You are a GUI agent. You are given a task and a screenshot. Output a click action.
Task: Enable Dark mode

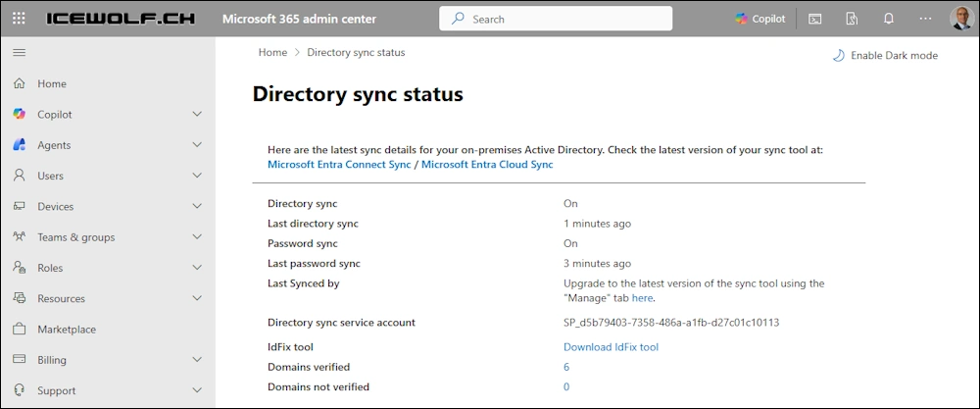(x=885, y=56)
